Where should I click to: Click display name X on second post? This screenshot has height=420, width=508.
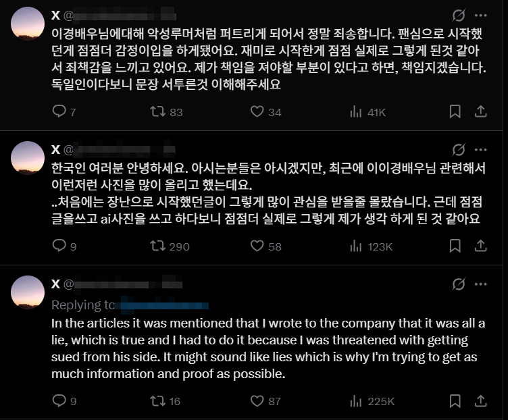click(55, 149)
